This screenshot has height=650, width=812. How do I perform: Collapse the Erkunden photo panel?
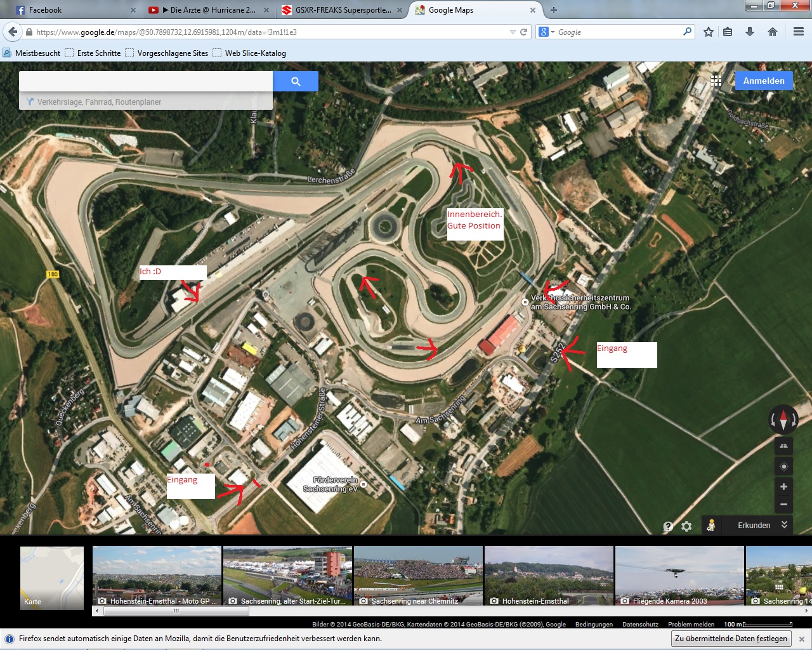784,525
